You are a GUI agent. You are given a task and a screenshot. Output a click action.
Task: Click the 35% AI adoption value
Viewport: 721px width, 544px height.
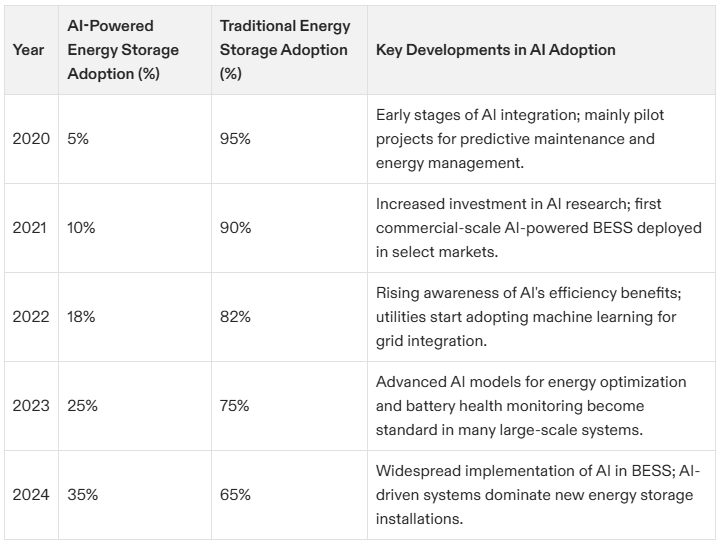click(x=82, y=495)
